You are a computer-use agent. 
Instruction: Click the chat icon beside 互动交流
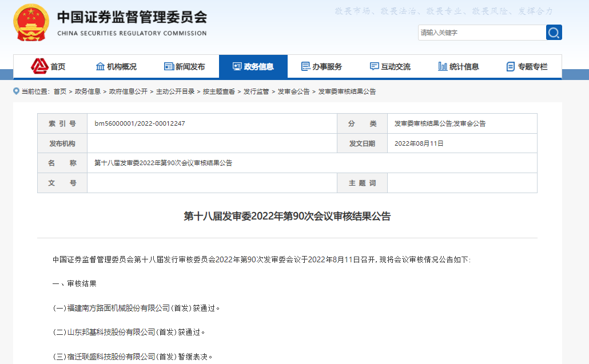(x=374, y=66)
